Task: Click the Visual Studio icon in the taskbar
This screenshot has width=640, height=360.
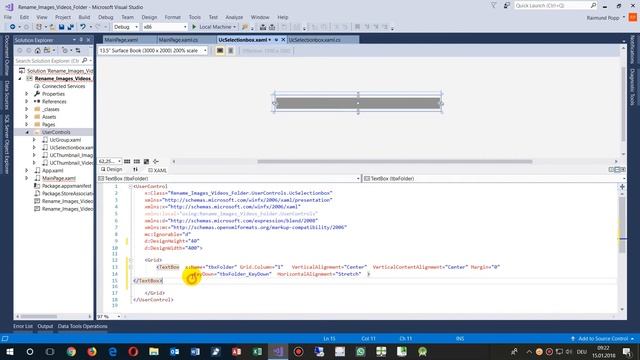Action: tap(278, 351)
